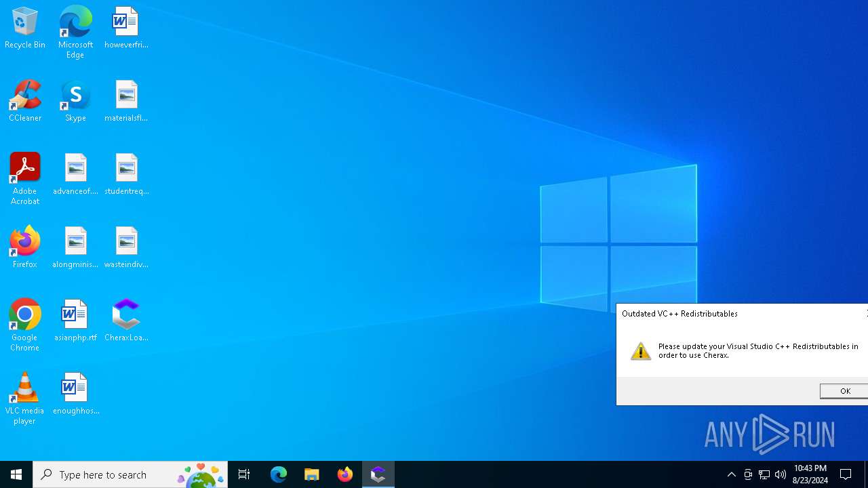The height and width of the screenshot is (488, 868).
Task: Open File Explorer from the taskbar
Action: coord(312,474)
